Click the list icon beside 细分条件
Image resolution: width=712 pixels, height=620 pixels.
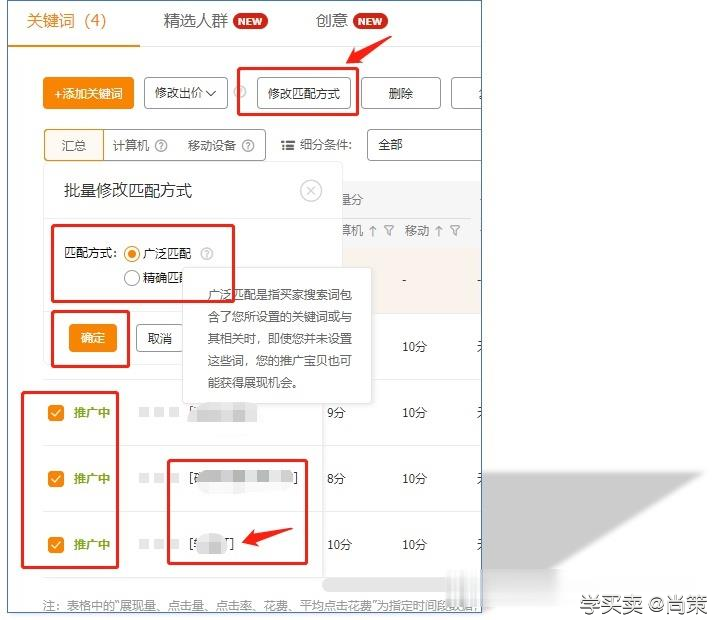click(x=288, y=145)
